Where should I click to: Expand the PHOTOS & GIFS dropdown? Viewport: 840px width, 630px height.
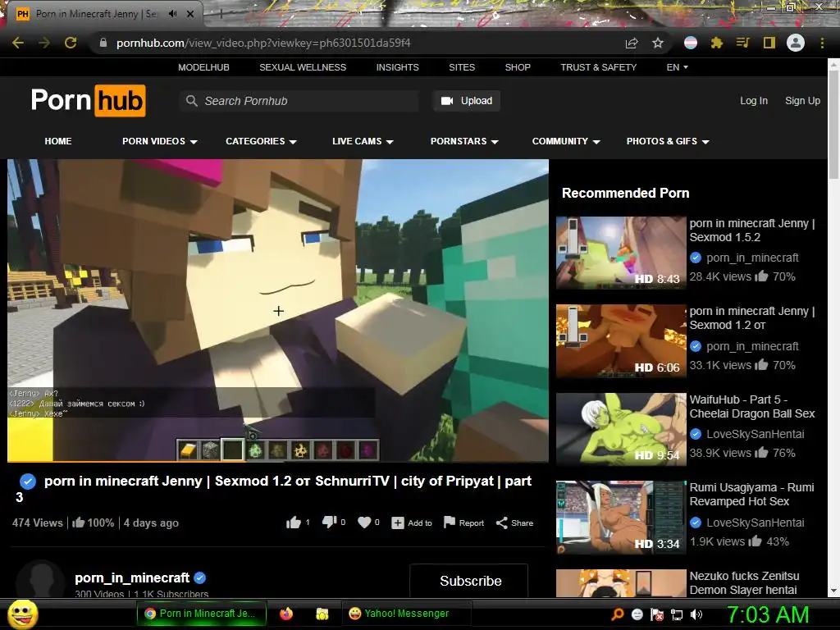(668, 141)
